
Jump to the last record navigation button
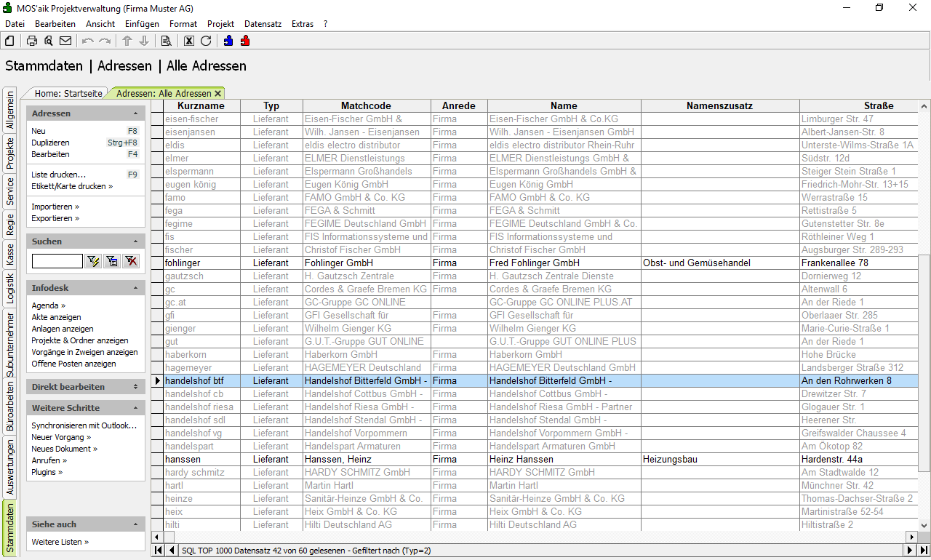click(924, 551)
